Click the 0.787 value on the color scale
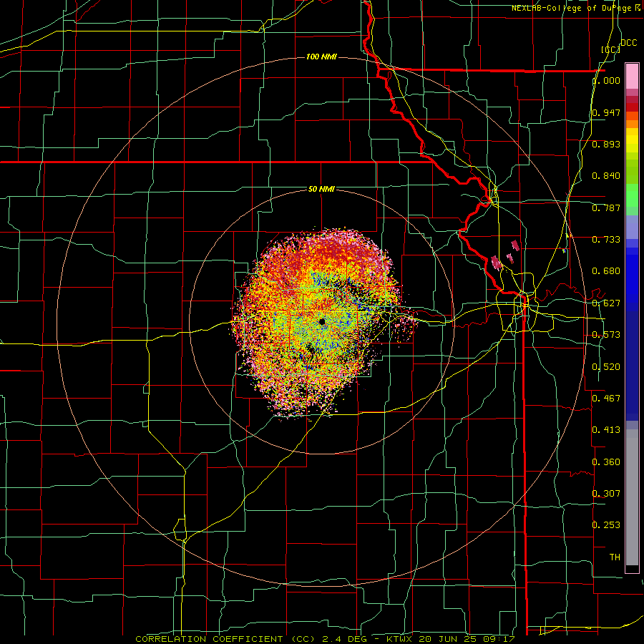 coord(606,208)
